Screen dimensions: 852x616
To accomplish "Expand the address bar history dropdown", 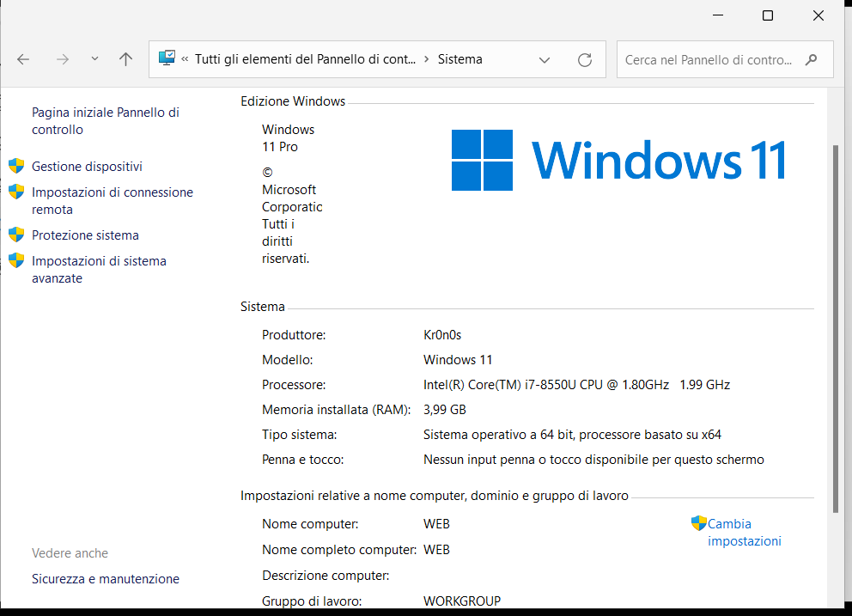I will [x=544, y=60].
